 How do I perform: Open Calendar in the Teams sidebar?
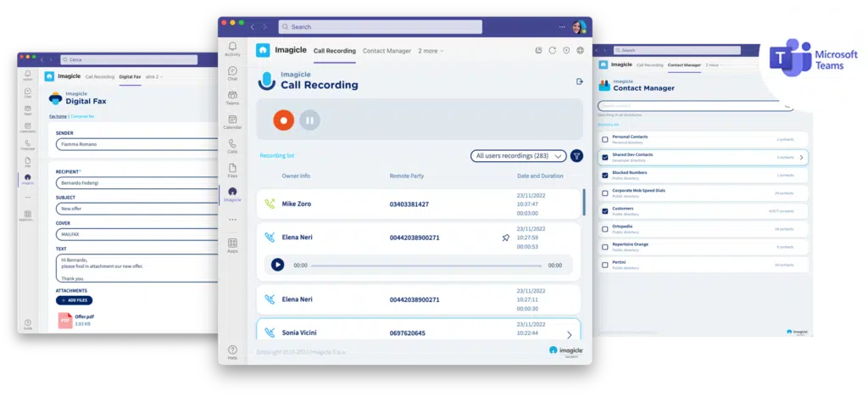point(232,122)
